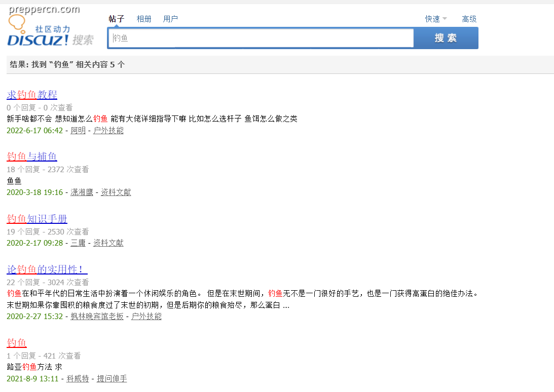Switch to the 相册 tab
Screen dimensions: 554x392
pos(144,19)
